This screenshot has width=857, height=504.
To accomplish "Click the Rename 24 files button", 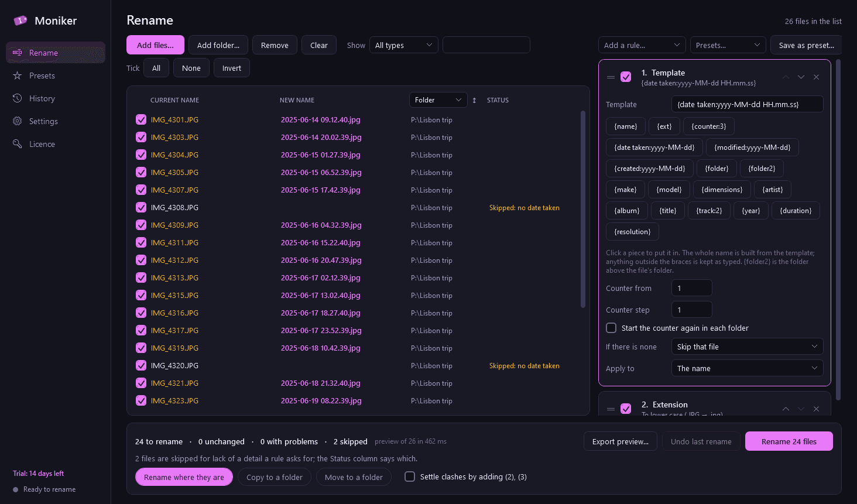I will tap(789, 441).
